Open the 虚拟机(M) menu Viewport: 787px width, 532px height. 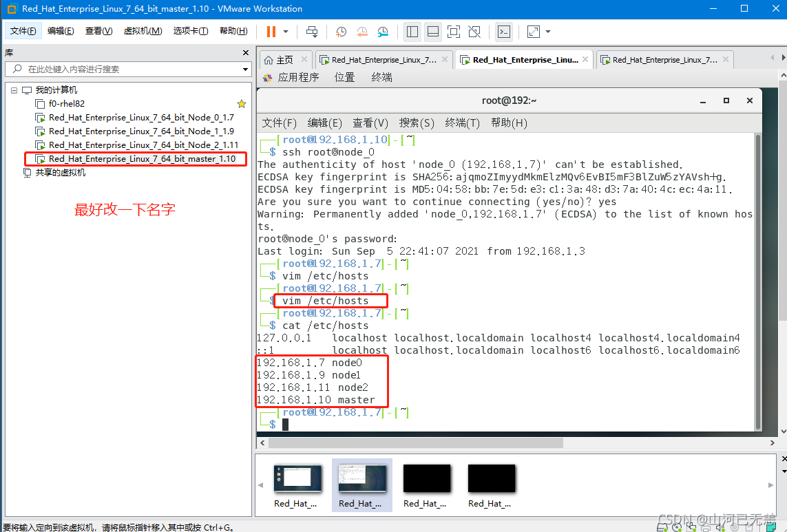pyautogui.click(x=143, y=31)
